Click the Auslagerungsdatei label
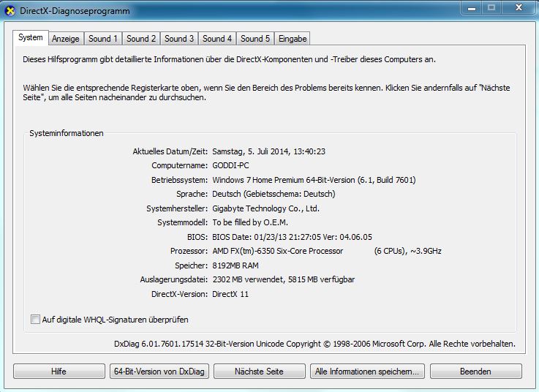 tap(174, 280)
